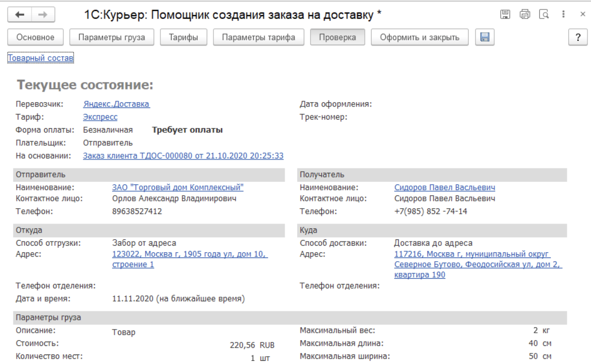Open the three-dot more options menu
591x364 pixels.
pos(563,14)
